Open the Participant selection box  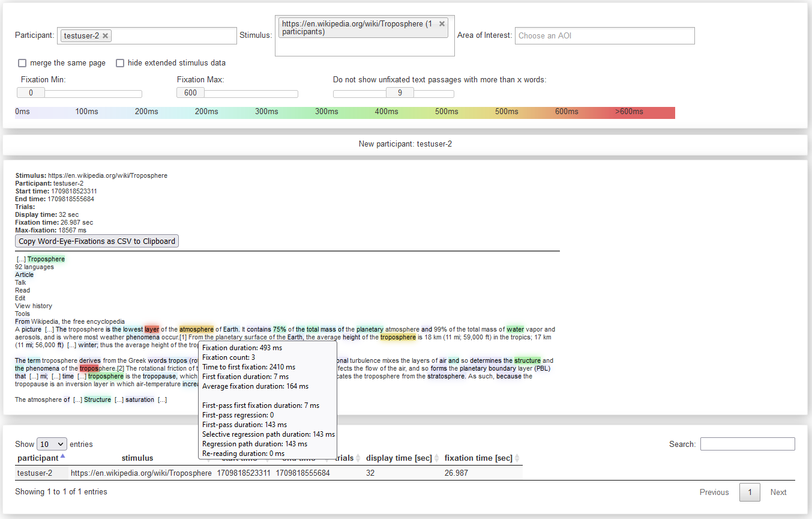(x=174, y=36)
